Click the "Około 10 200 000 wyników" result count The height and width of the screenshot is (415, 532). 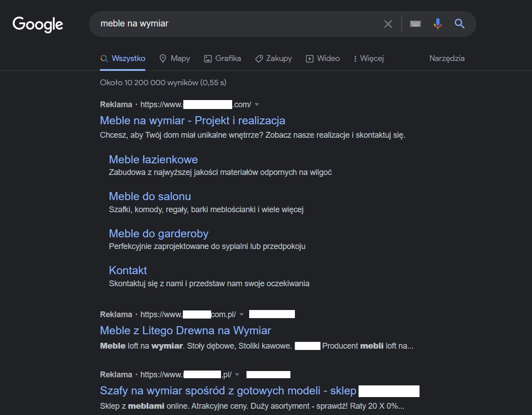(x=163, y=83)
